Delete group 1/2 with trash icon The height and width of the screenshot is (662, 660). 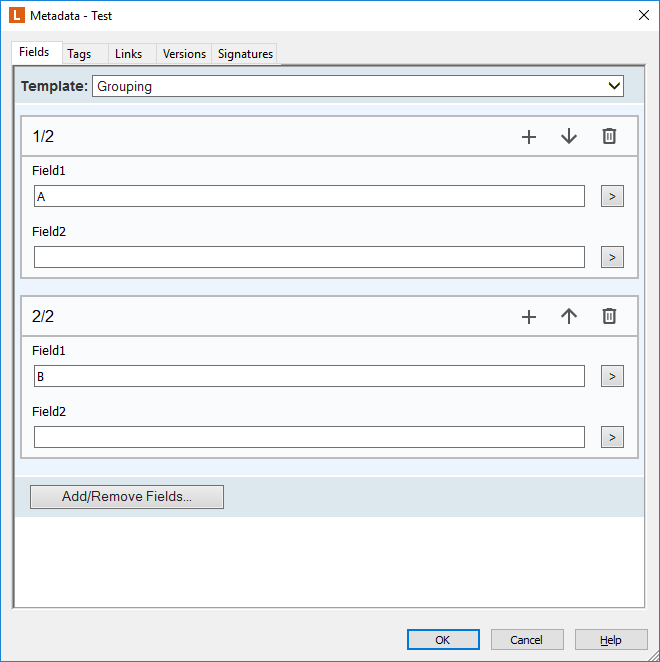609,136
